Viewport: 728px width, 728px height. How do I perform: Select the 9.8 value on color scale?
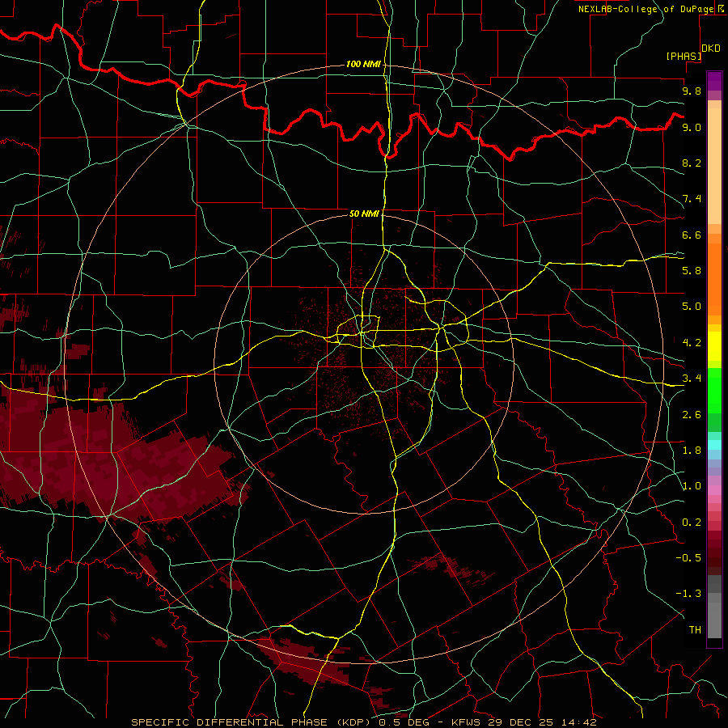692,91
